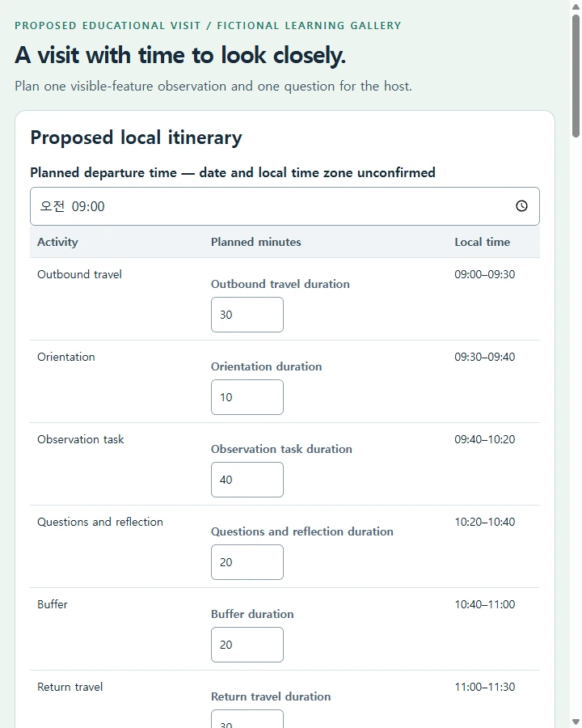This screenshot has width=582, height=728.
Task: Edit the Observation task duration field
Action: click(247, 480)
